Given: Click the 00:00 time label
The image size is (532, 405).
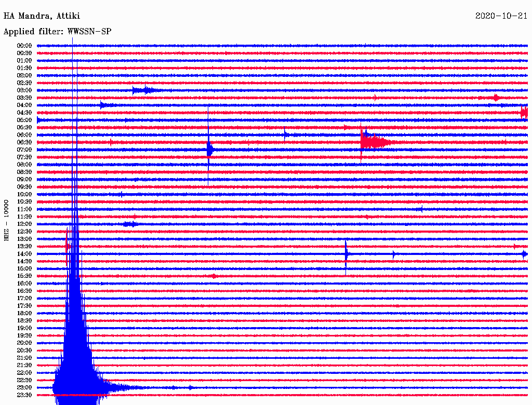Looking at the screenshot, I should (24, 46).
